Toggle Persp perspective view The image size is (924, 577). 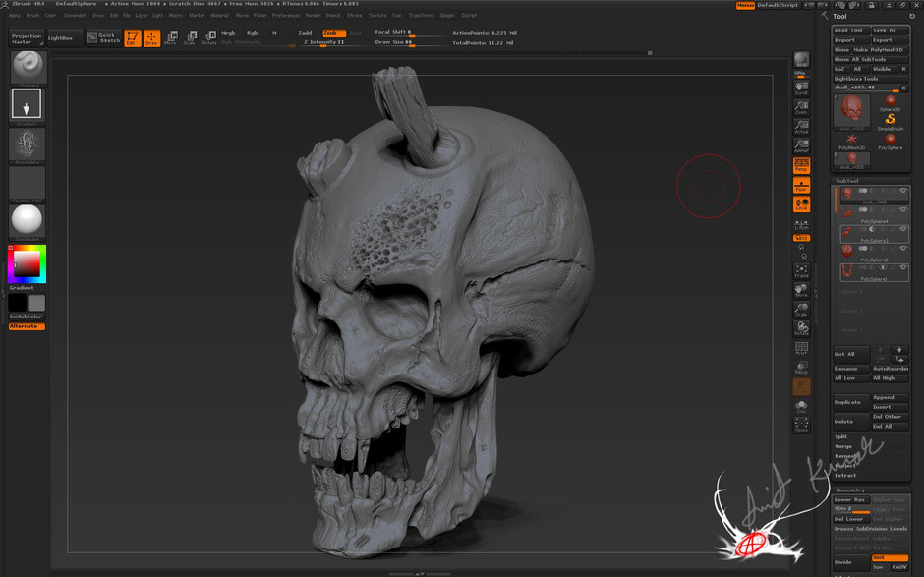(x=801, y=164)
